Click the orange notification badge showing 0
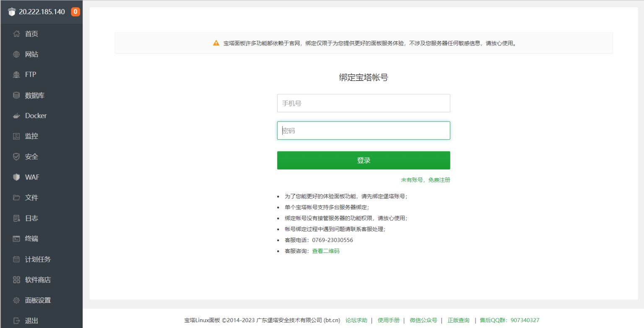The width and height of the screenshot is (644, 328). click(x=75, y=12)
